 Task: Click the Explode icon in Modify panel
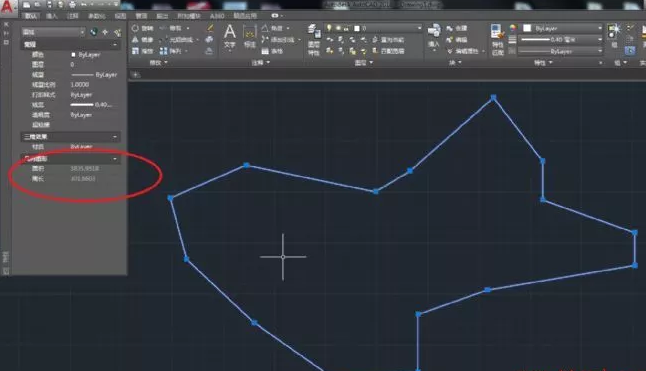click(x=209, y=40)
